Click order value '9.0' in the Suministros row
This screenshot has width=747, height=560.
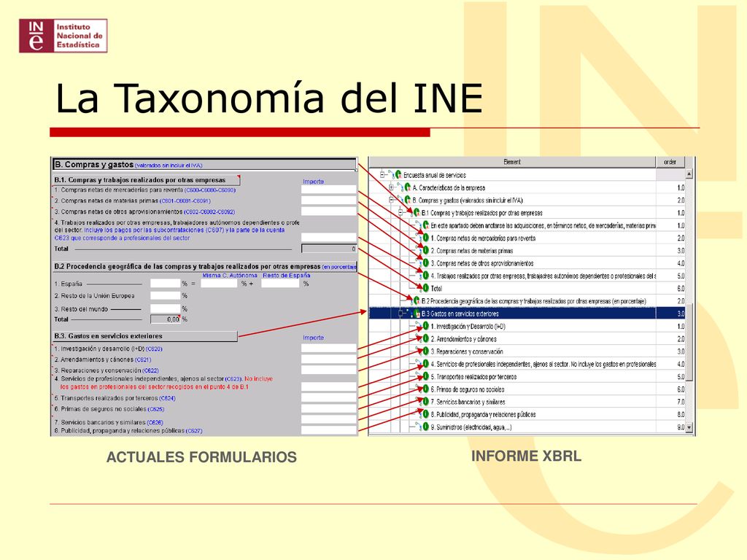point(681,427)
